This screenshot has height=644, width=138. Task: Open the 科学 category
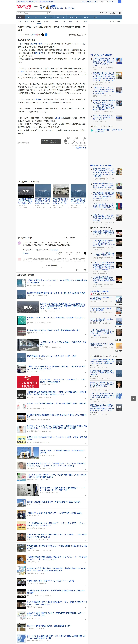pos(71,21)
